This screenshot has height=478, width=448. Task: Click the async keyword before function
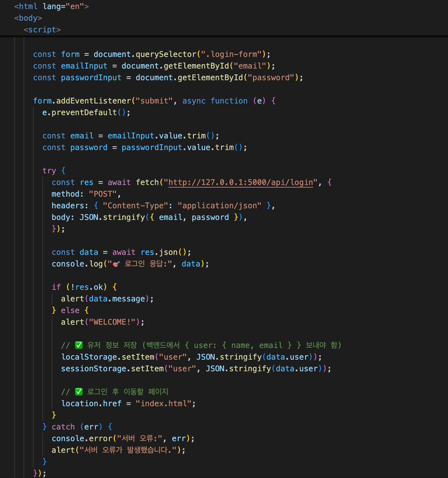(x=194, y=101)
